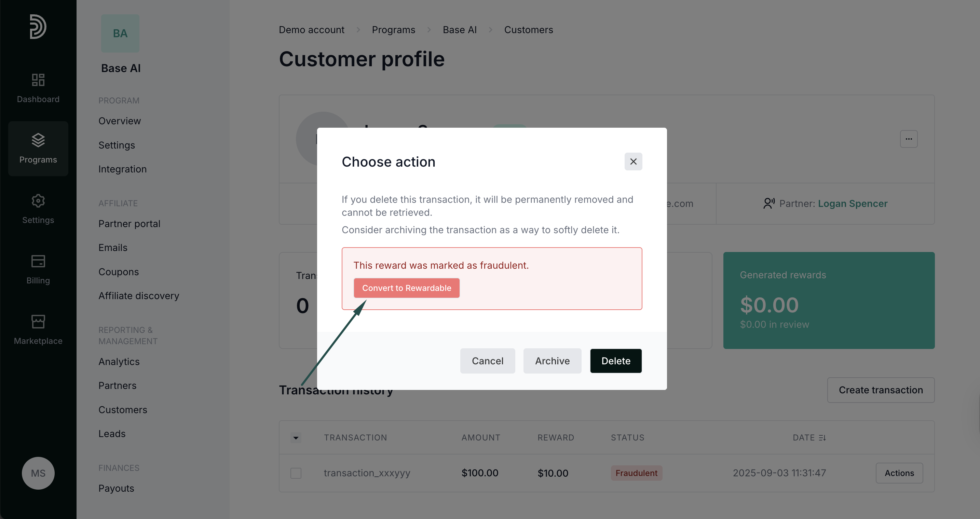Image resolution: width=980 pixels, height=519 pixels.
Task: Select the Programs layers icon
Action: click(x=38, y=140)
